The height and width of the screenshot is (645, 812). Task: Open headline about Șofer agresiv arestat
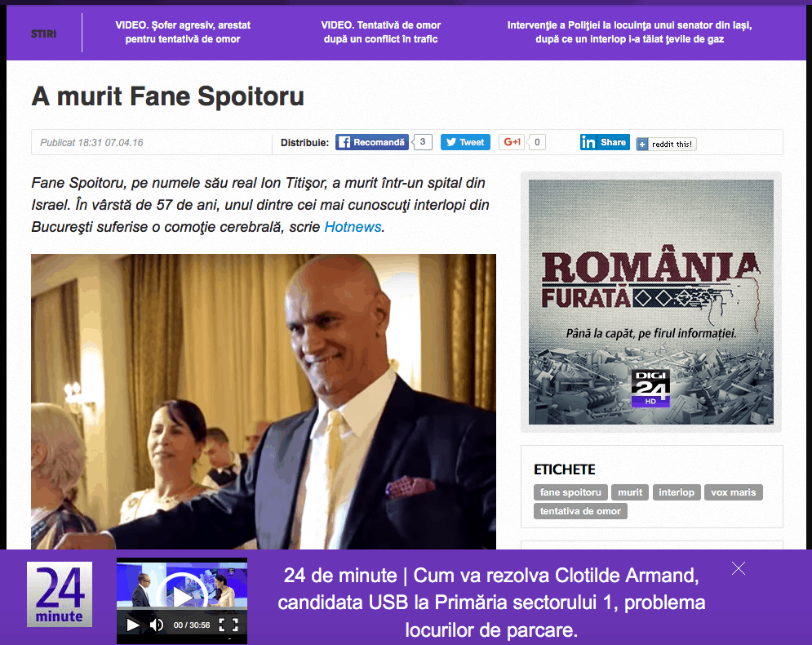point(183,32)
